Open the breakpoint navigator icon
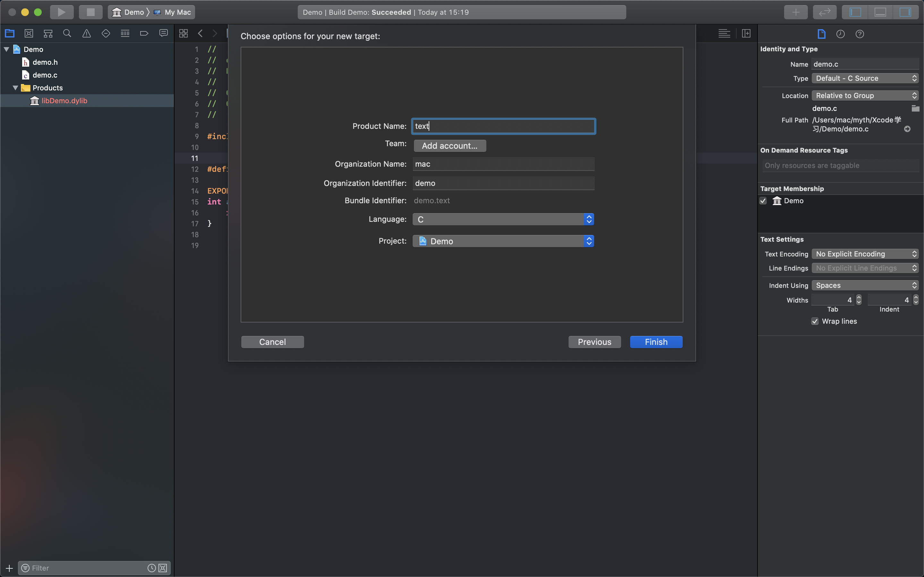This screenshot has height=577, width=924. pyautogui.click(x=144, y=34)
